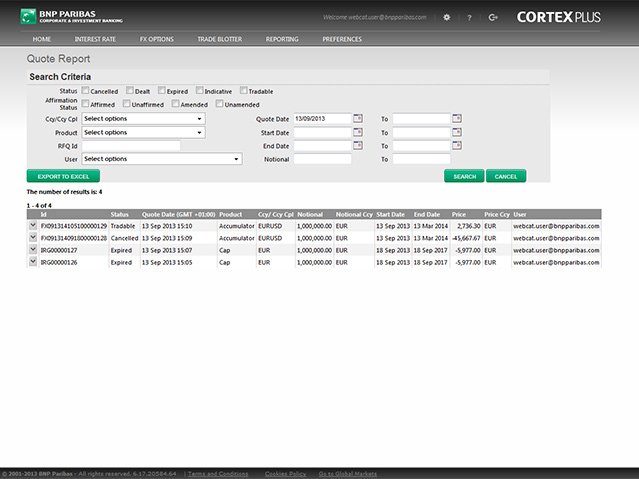The width and height of the screenshot is (639, 479).
Task: Open Terms and Conditions link
Action: click(218, 474)
